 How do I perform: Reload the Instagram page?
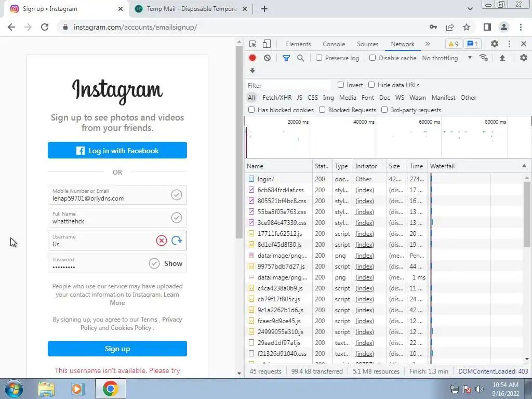point(45,27)
